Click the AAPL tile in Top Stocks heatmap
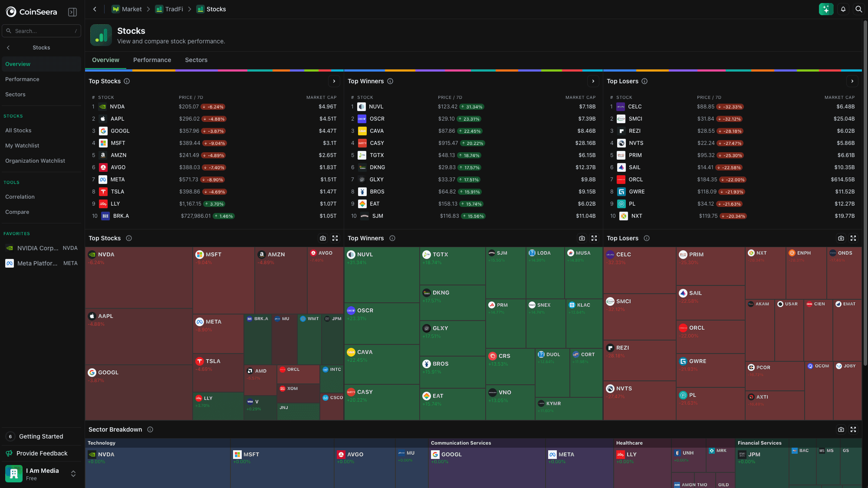 (139, 337)
